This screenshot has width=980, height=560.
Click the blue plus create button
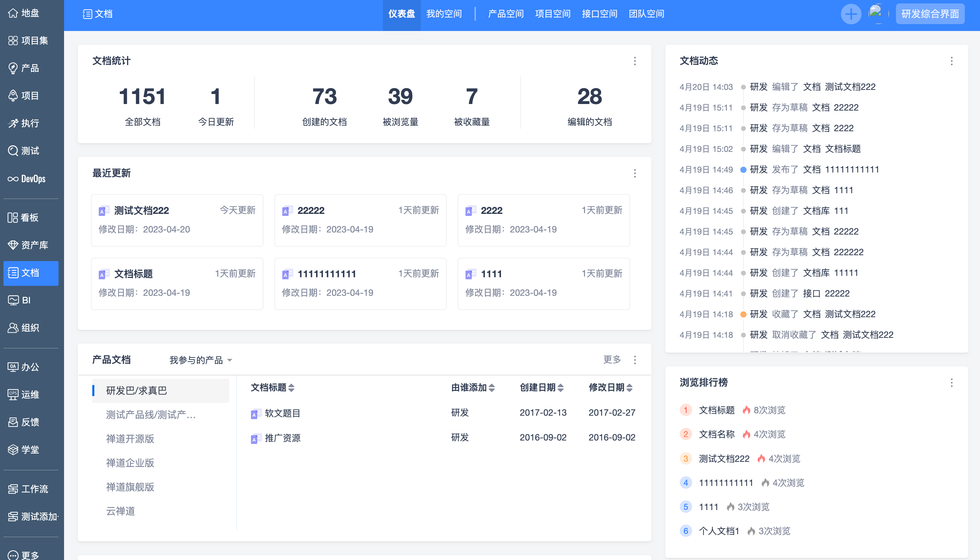(x=851, y=14)
